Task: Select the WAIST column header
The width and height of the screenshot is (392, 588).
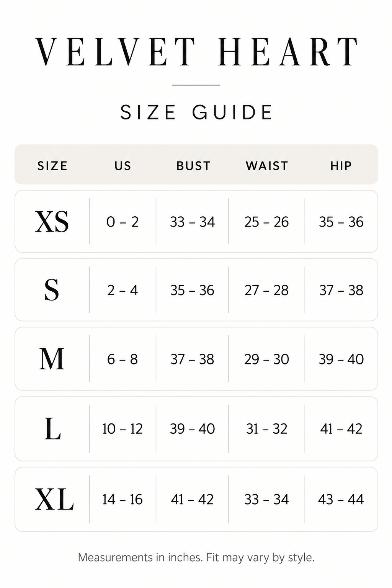Action: (x=267, y=166)
